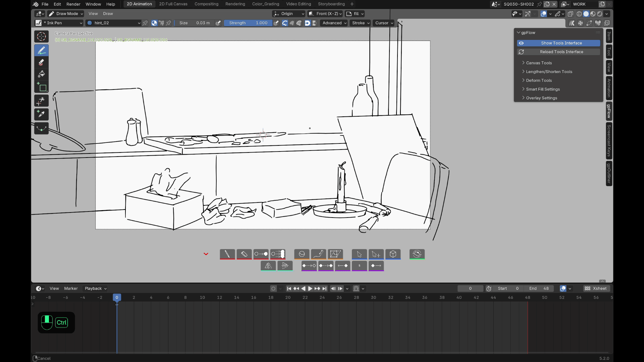
Task: Open the gpOutliner sidebar tab
Action: pyautogui.click(x=609, y=173)
